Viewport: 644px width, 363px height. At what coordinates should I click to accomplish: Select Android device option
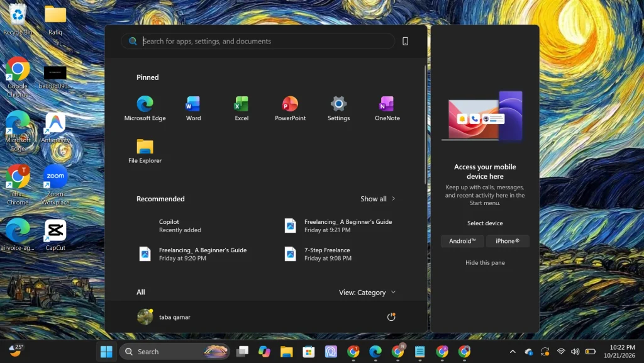[x=462, y=241]
